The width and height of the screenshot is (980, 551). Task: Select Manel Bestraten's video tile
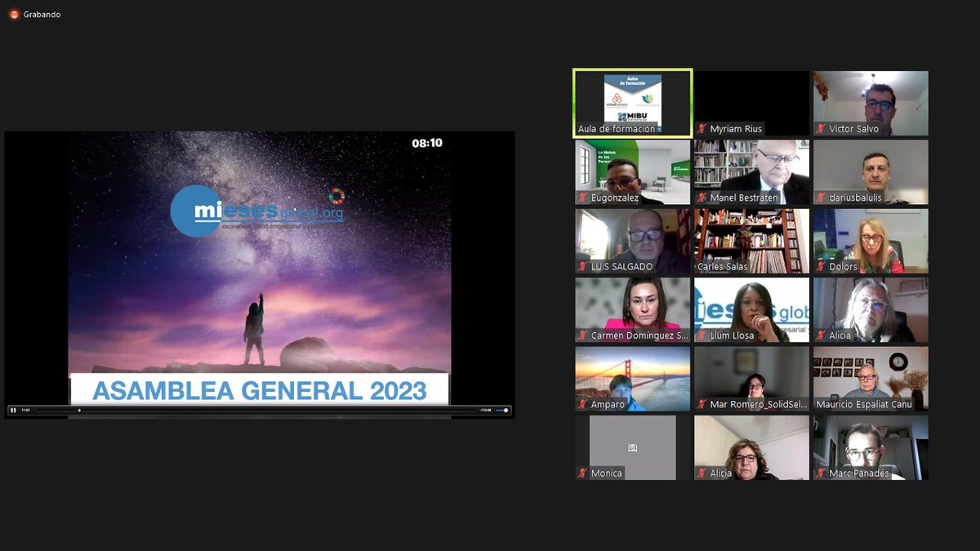tap(751, 171)
